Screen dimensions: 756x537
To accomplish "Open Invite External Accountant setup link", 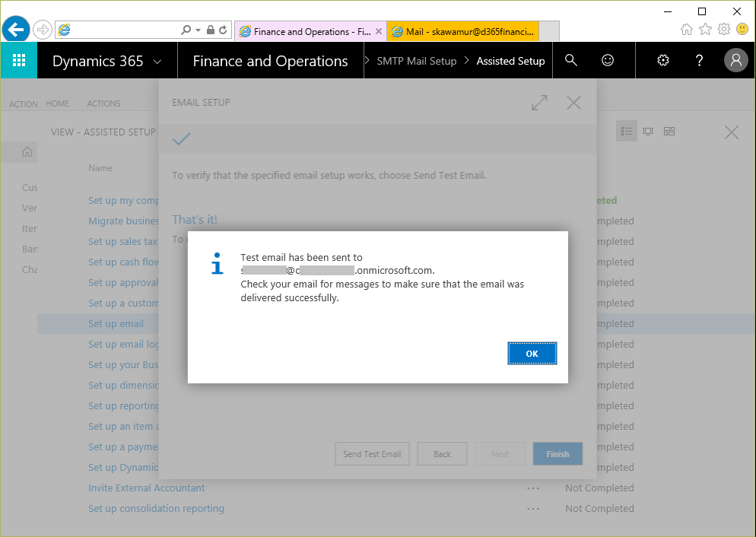I will (146, 488).
